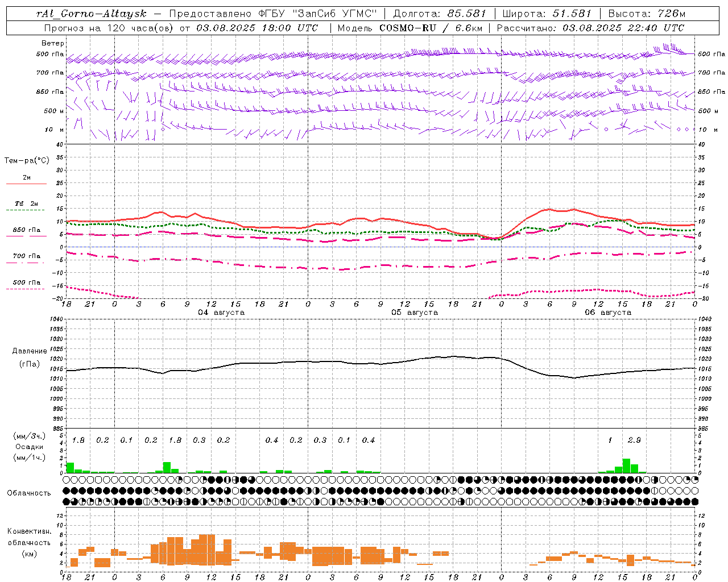Click the 500 гПа temperature legend entry
728x582 pixels.
[x=26, y=282]
